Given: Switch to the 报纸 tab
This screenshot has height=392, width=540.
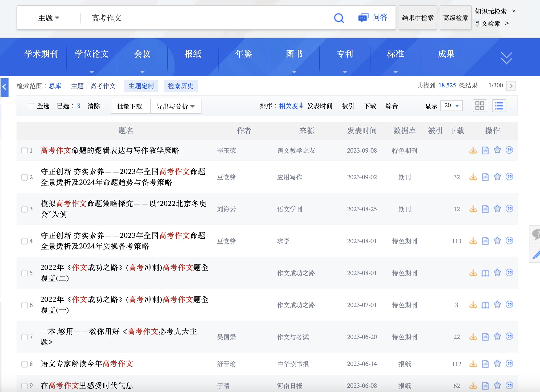Looking at the screenshot, I should click(193, 54).
